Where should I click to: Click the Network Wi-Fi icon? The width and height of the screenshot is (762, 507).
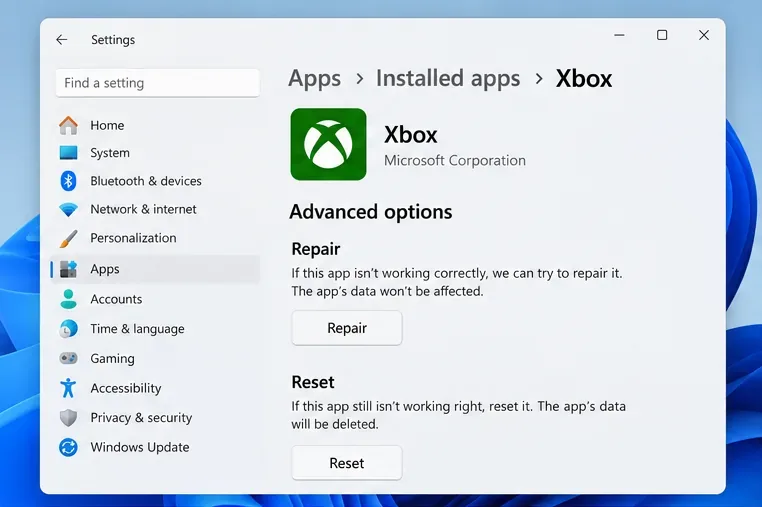[x=69, y=210]
